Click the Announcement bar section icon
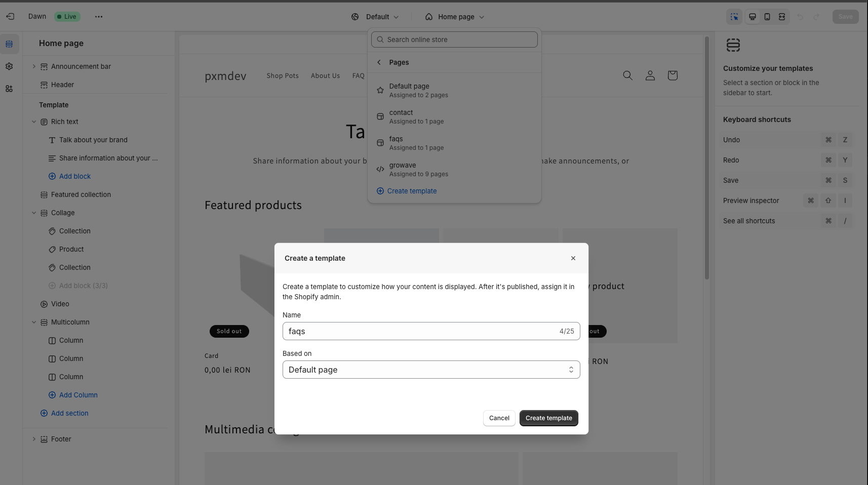868x485 pixels. (x=44, y=67)
